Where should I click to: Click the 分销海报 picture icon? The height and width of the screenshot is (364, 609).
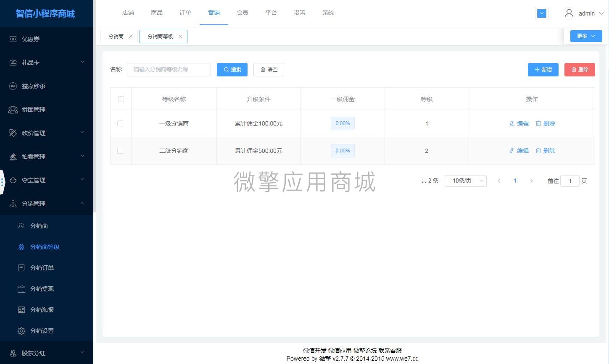21,310
